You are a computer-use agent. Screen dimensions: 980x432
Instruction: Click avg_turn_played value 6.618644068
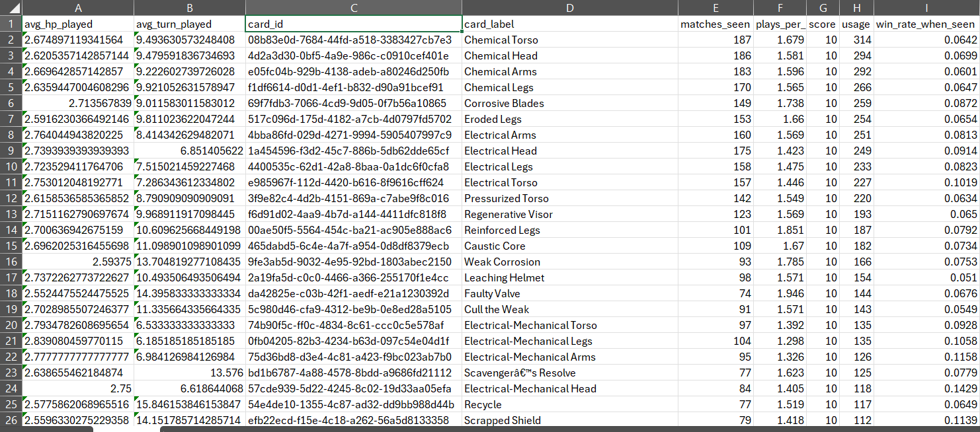click(x=190, y=388)
